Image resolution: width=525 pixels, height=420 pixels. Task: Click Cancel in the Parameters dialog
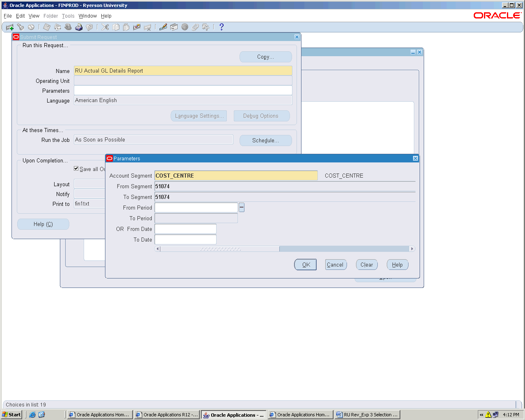336,265
